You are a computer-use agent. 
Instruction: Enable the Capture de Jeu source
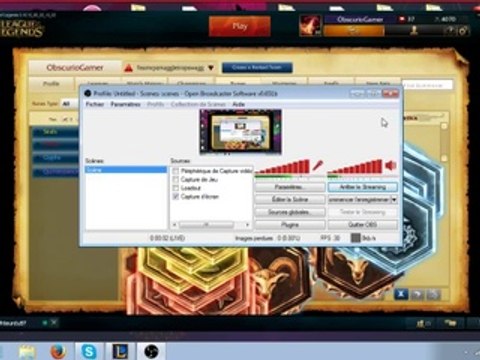coord(175,180)
